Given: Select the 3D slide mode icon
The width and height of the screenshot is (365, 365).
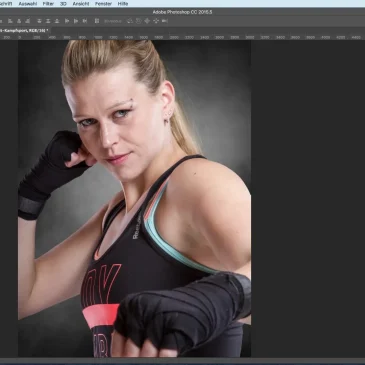Looking at the screenshot, I should (156, 21).
